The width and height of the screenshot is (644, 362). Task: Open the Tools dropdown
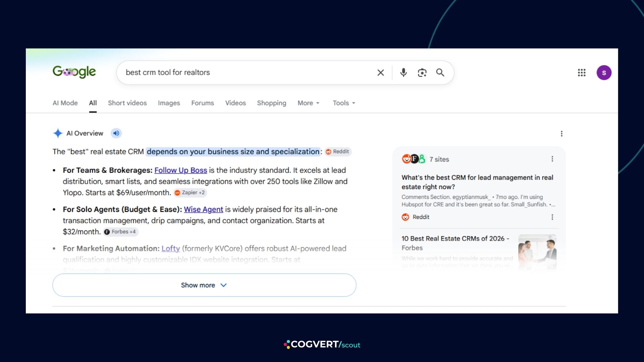tap(344, 103)
